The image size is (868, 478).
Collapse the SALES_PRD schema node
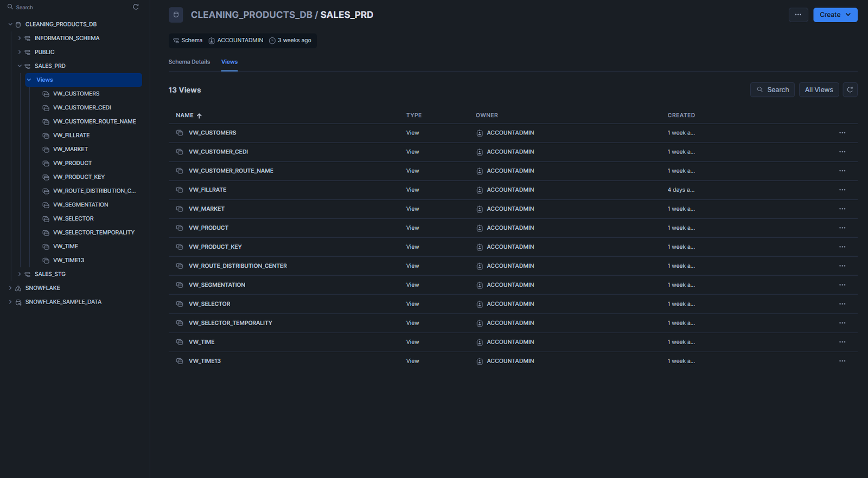click(20, 66)
